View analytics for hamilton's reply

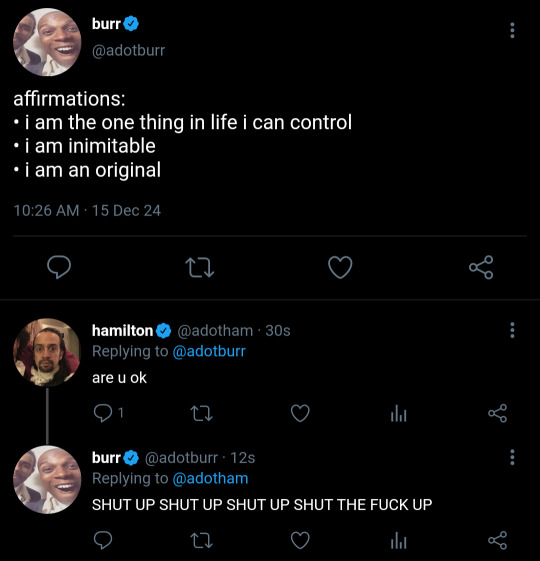point(399,413)
